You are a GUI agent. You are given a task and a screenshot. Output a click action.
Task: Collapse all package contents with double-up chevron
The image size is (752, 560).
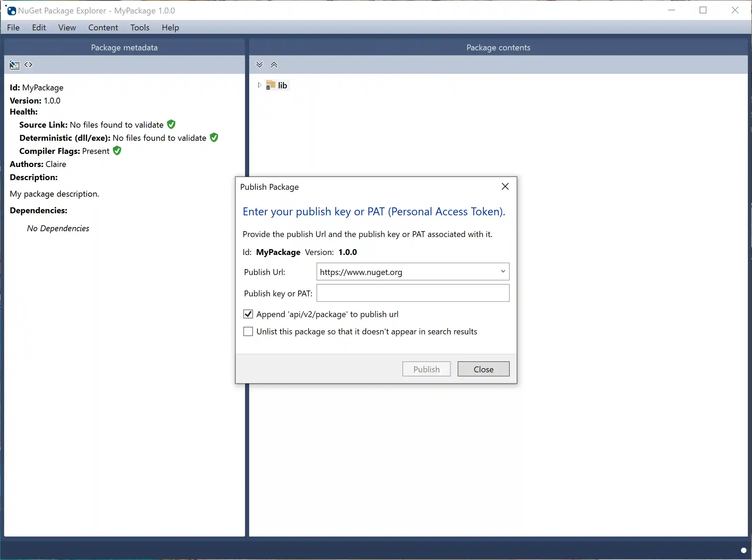point(274,65)
